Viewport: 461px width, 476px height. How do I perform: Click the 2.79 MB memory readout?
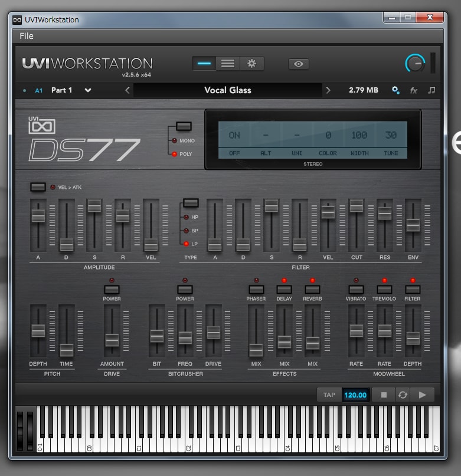pyautogui.click(x=364, y=90)
